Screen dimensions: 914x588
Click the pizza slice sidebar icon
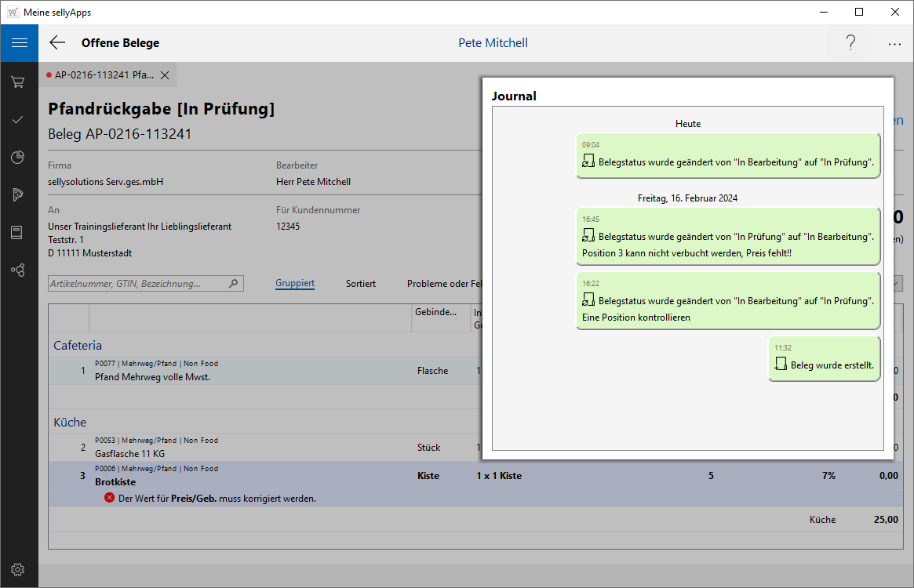(18, 195)
